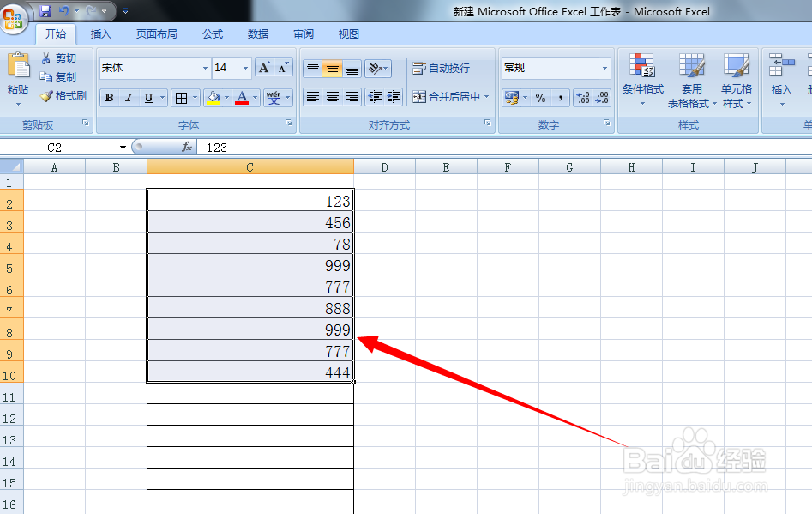The image size is (812, 514).
Task: Decrease the indent
Action: click(x=375, y=96)
